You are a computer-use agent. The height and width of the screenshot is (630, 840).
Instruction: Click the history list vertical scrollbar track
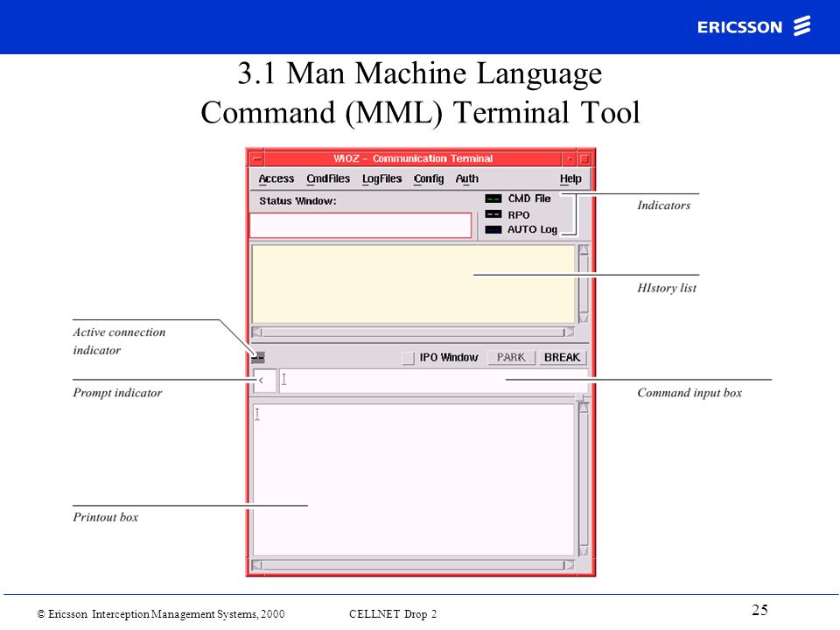tap(584, 284)
